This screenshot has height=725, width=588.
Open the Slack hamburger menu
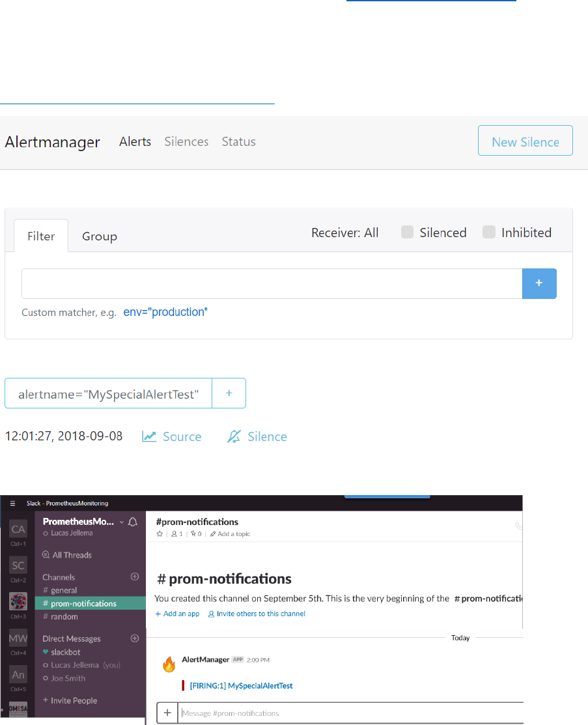coord(12,504)
